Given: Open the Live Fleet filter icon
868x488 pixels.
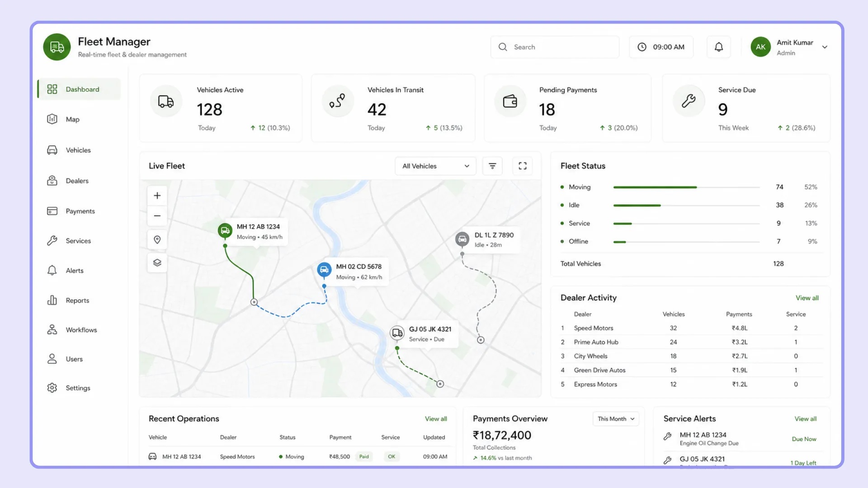Looking at the screenshot, I should click(x=492, y=166).
